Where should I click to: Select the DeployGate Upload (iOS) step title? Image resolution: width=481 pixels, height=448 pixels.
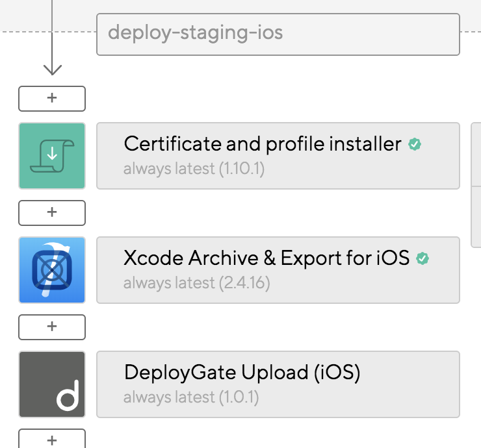tap(242, 373)
